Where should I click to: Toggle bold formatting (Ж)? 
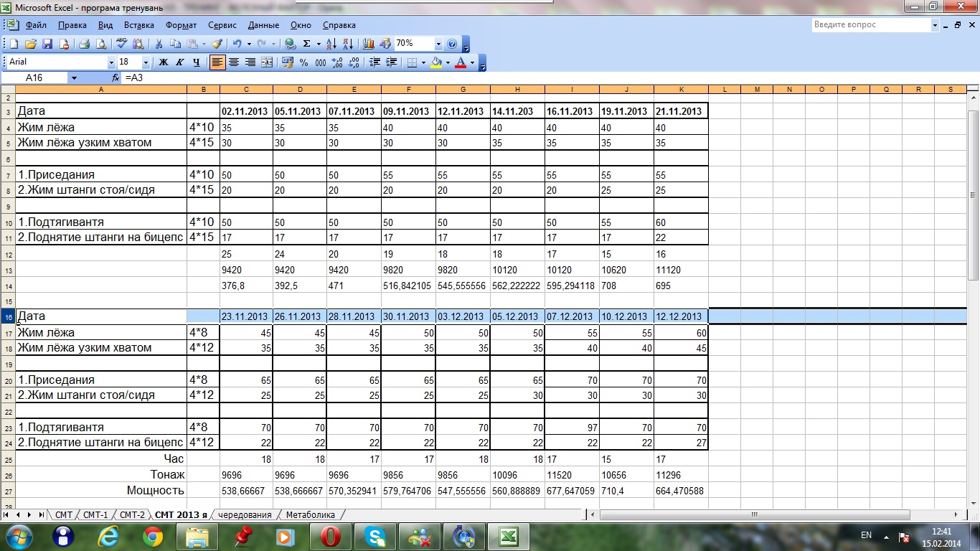(164, 62)
